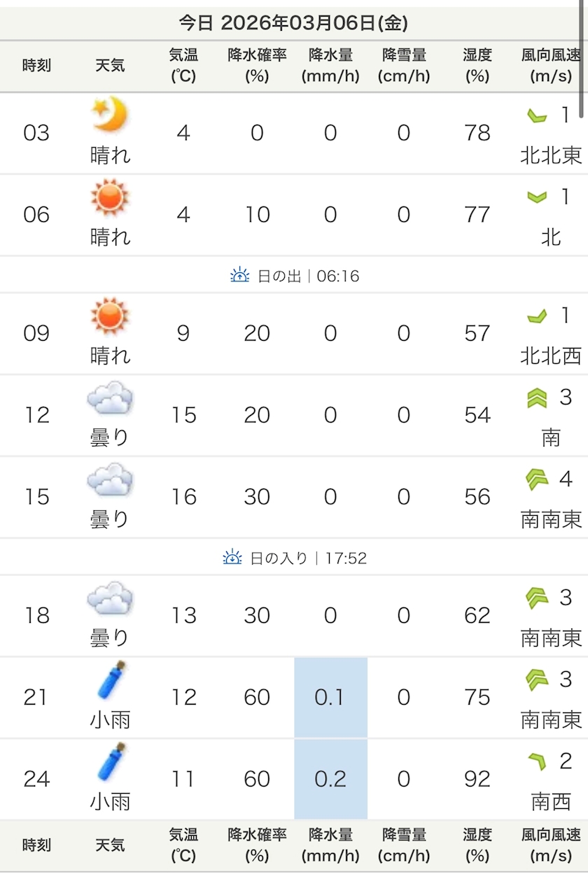Click the 15 o'clock time cell
This screenshot has height=886, width=588.
(36, 497)
